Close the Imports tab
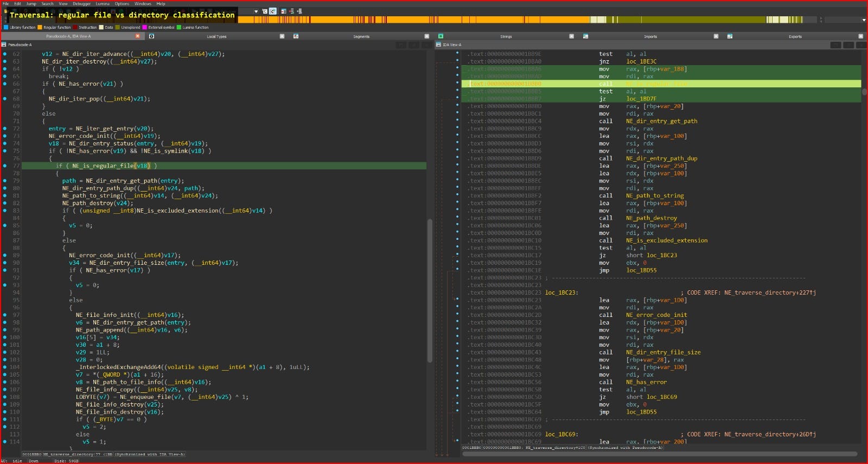The image size is (868, 464). pos(716,36)
